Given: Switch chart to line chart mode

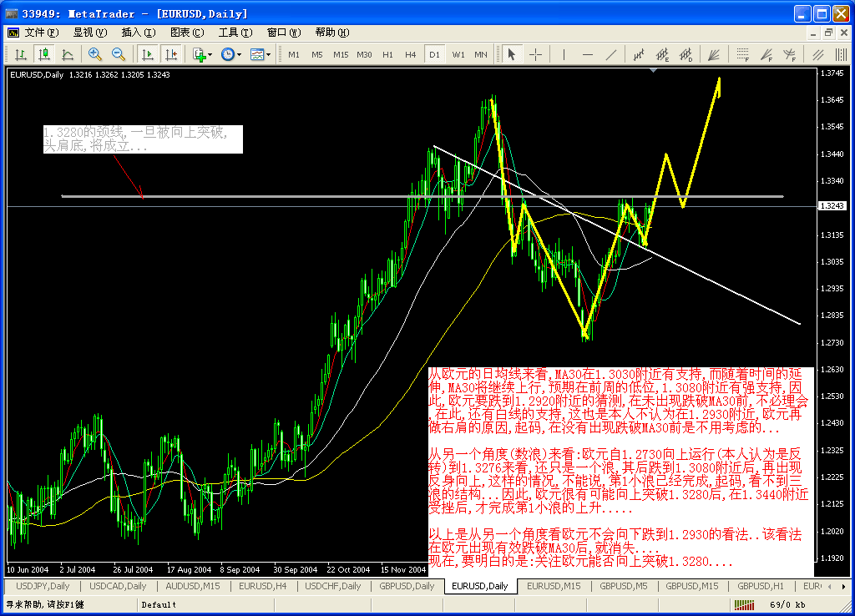Looking at the screenshot, I should pos(68,54).
